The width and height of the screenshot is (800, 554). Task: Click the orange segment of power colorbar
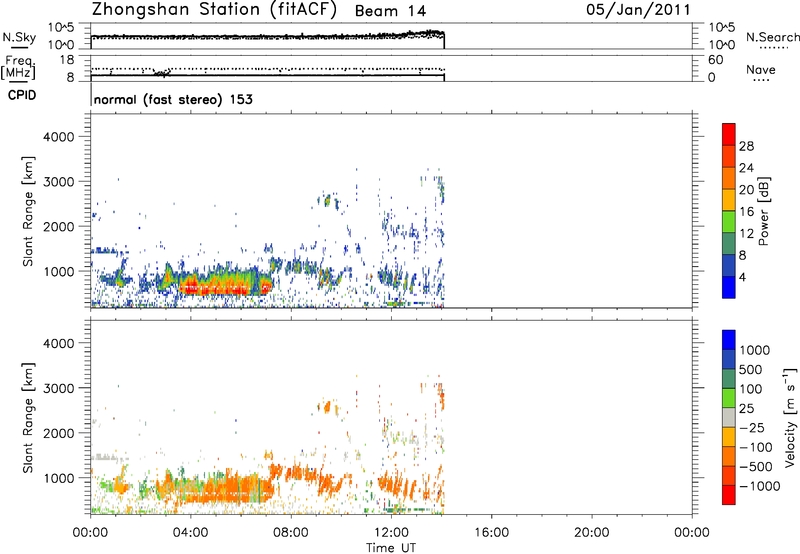pos(729,178)
